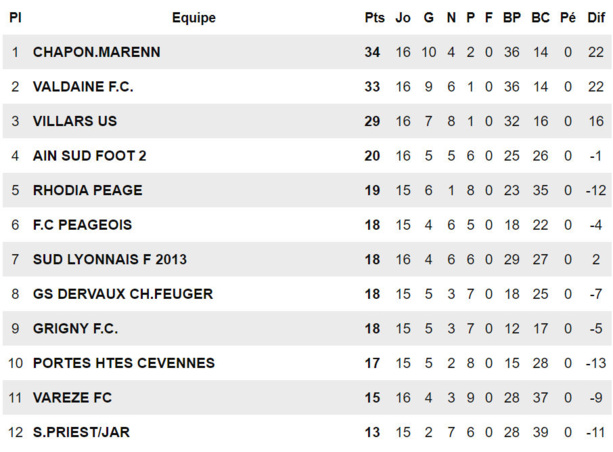
Task: Click the S.PRIEST/JAR team name
Action: pos(81,433)
